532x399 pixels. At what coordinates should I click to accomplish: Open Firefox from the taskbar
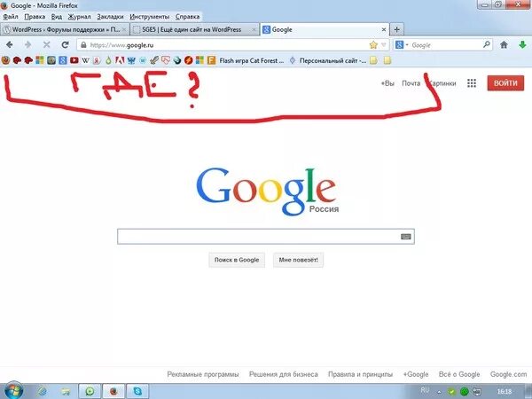[x=113, y=391]
